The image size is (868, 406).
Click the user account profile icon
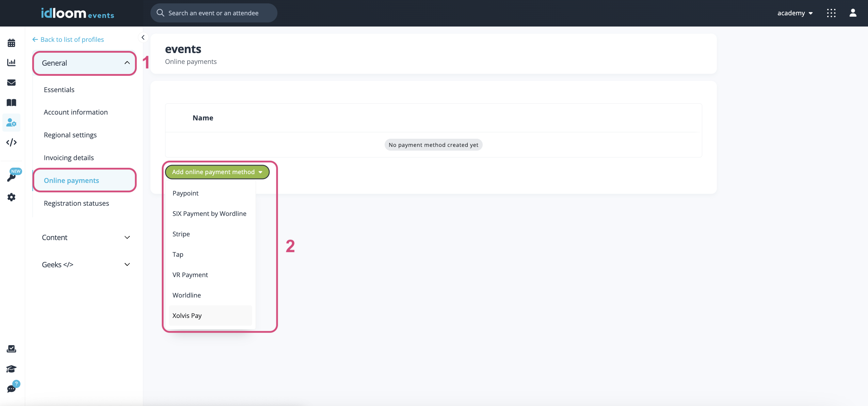click(853, 13)
